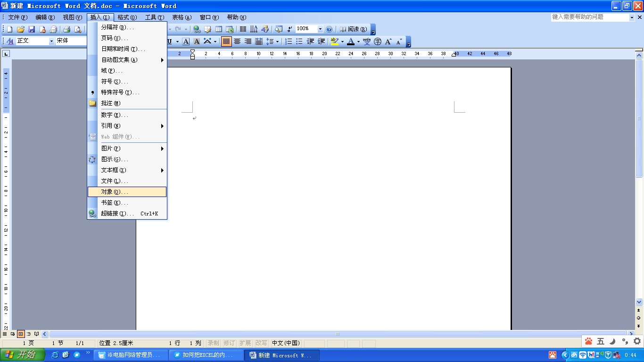
Task: Select 页码 menu entry
Action: coord(127,38)
